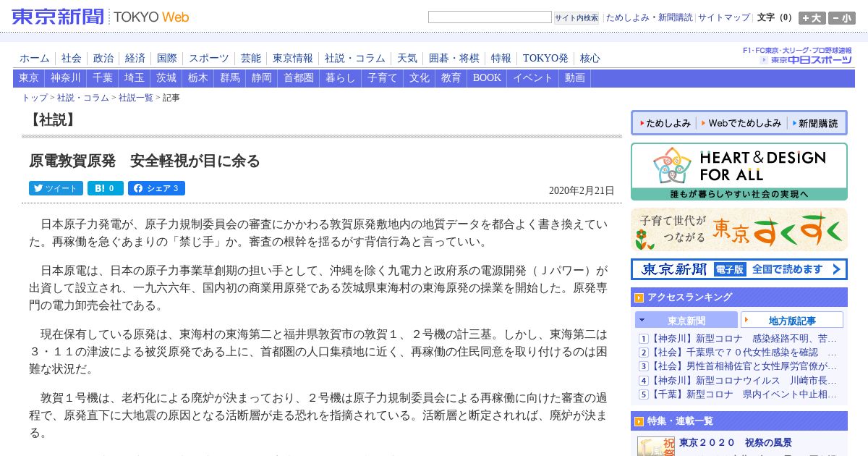Increase text size with the ＋大 button
Viewport: 868px width, 456px height.
click(x=812, y=18)
